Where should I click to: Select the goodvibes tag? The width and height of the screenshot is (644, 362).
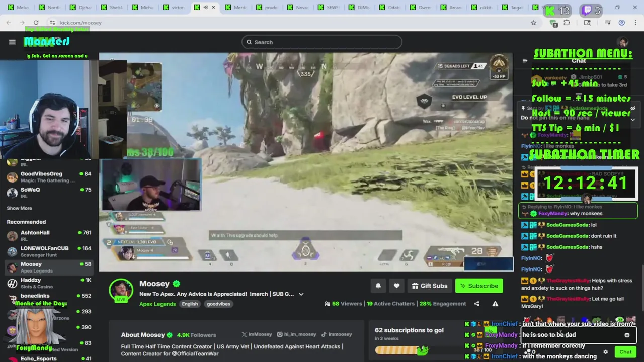pos(218,304)
